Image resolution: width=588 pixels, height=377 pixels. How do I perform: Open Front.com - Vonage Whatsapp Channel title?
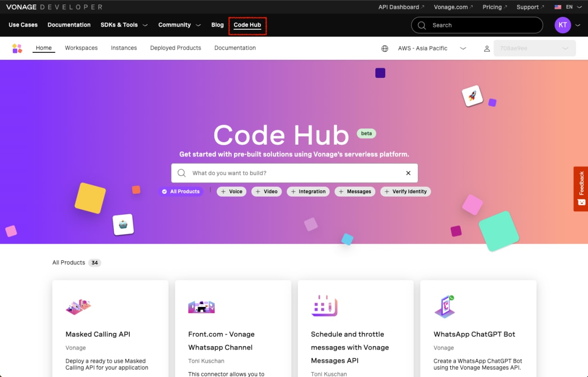click(x=221, y=341)
